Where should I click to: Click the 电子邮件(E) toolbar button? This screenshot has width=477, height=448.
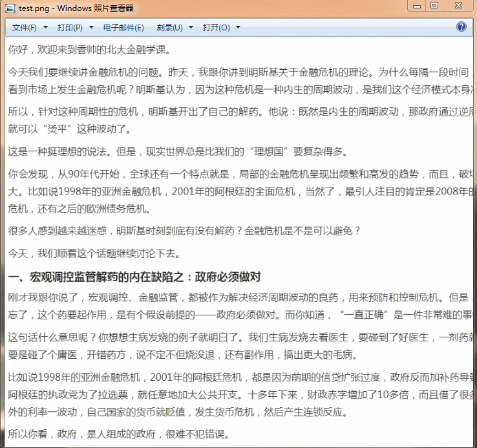click(123, 28)
